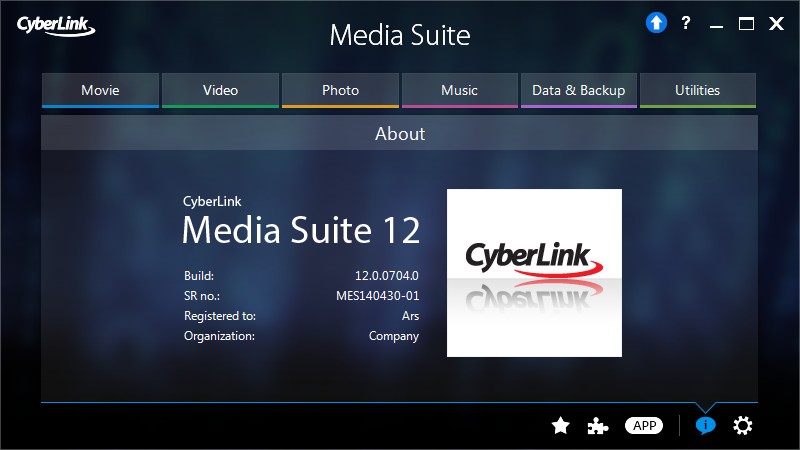Screen dimensions: 800x450
Task: Click the Media Suite window title
Action: pyautogui.click(x=400, y=35)
